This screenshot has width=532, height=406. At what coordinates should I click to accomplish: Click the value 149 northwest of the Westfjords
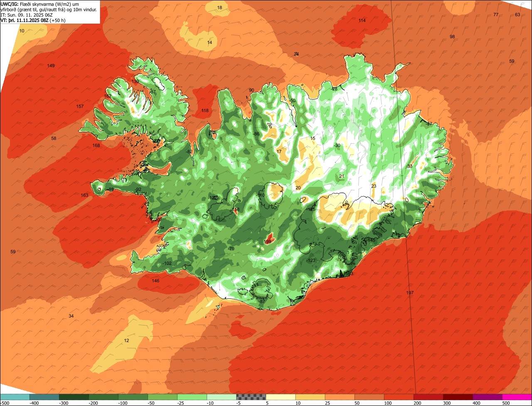[x=51, y=66]
